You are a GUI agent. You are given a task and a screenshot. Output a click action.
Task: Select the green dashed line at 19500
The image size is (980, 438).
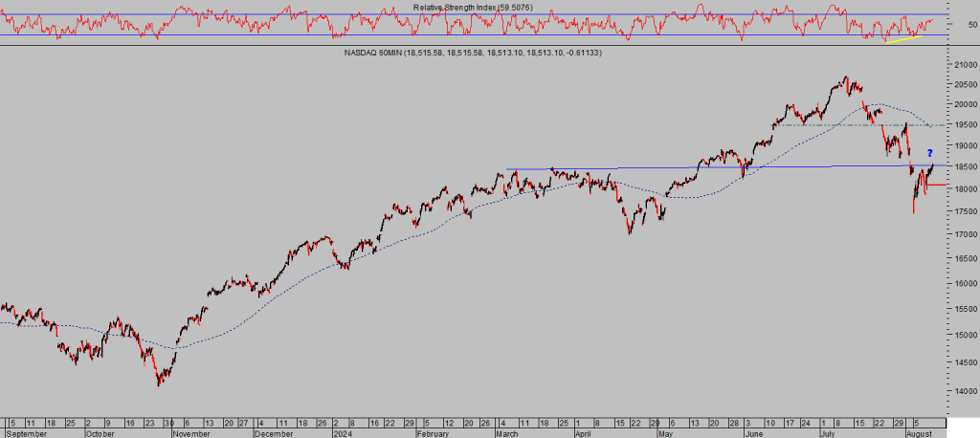(860, 125)
